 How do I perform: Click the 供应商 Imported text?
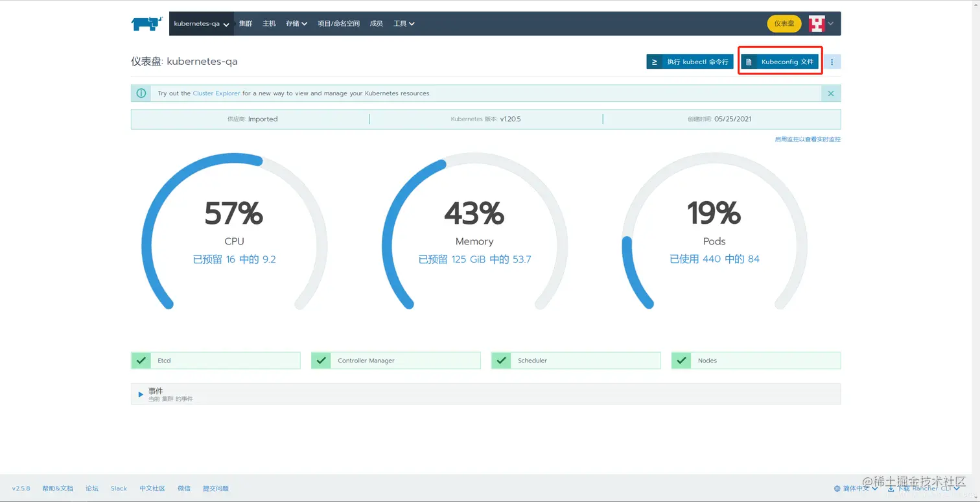(x=252, y=119)
